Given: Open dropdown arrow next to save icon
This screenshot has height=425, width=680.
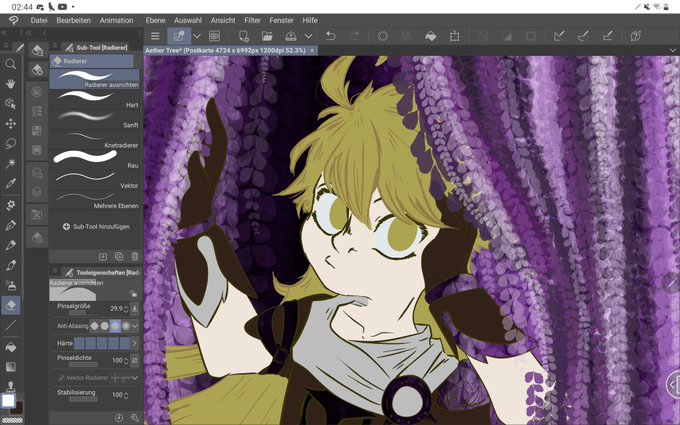Looking at the screenshot, I should click(308, 36).
